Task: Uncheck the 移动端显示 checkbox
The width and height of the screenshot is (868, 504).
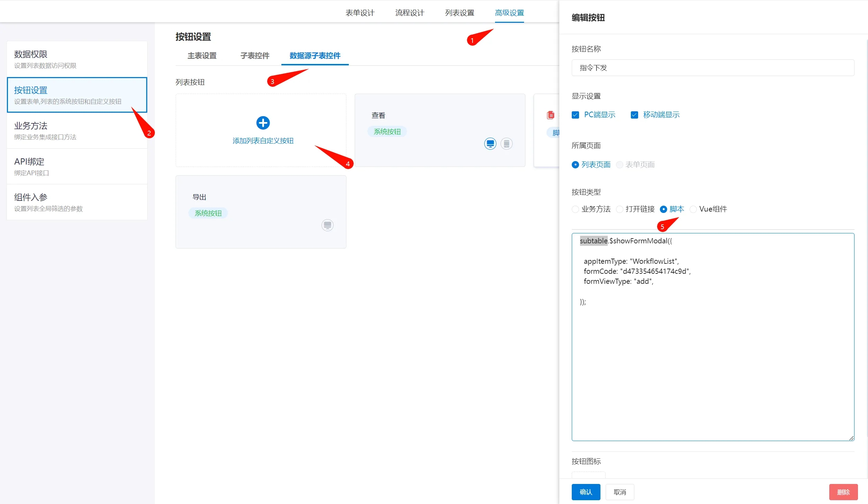Action: [x=634, y=115]
